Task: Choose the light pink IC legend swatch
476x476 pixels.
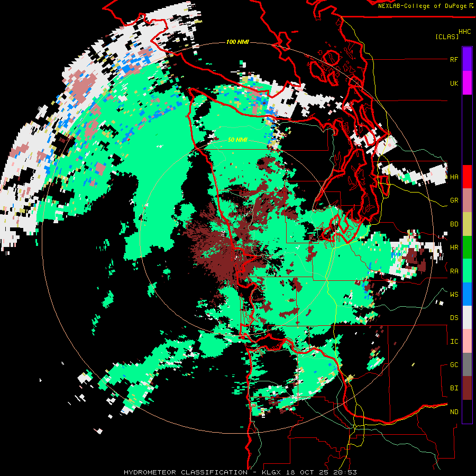Action: [467, 341]
